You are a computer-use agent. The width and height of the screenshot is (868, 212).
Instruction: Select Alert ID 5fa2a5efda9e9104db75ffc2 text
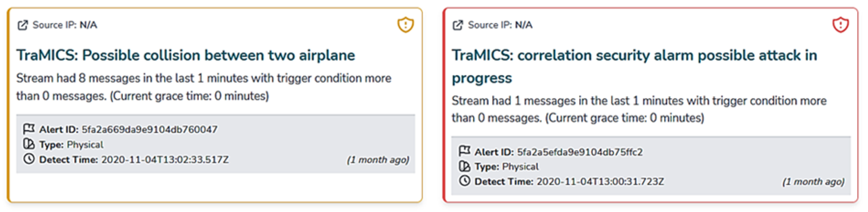pos(580,152)
